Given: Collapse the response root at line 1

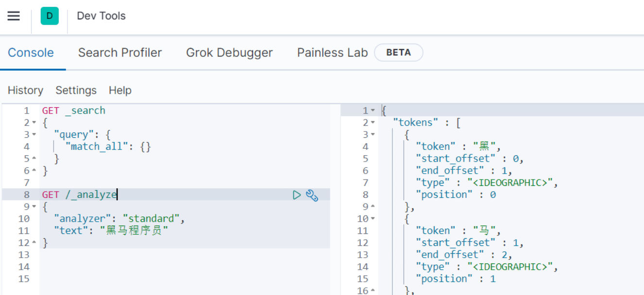Looking at the screenshot, I should pos(373,111).
